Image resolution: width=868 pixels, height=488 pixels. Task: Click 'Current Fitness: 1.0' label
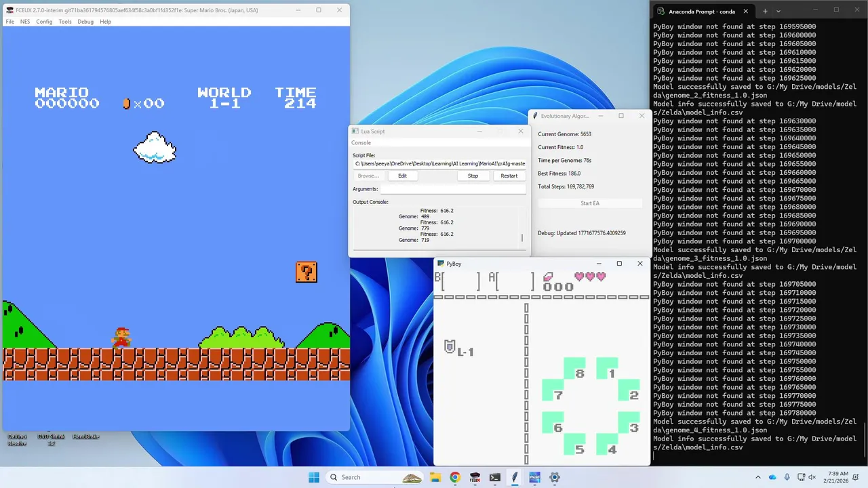coord(560,147)
